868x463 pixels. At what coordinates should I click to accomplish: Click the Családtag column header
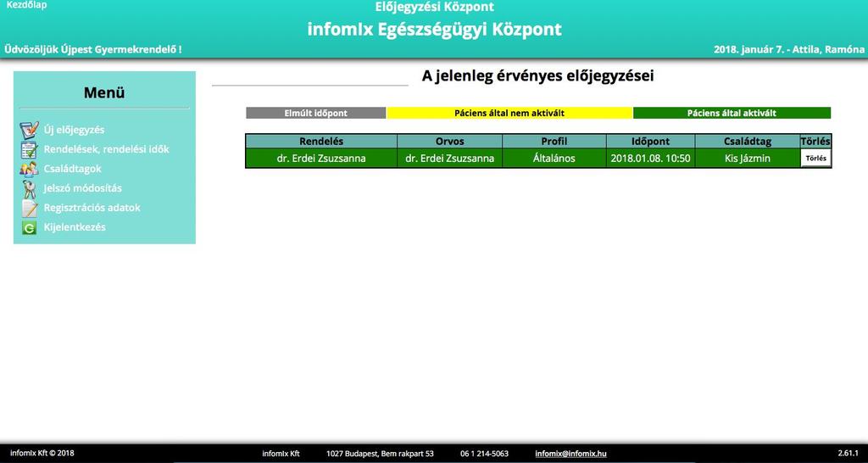click(748, 142)
